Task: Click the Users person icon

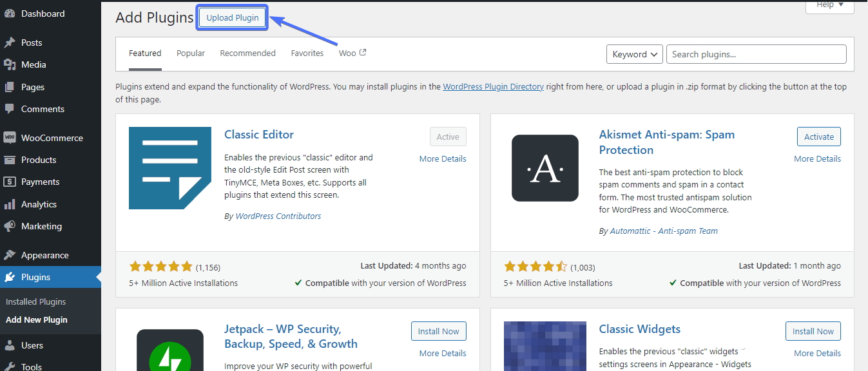Action: tap(10, 345)
